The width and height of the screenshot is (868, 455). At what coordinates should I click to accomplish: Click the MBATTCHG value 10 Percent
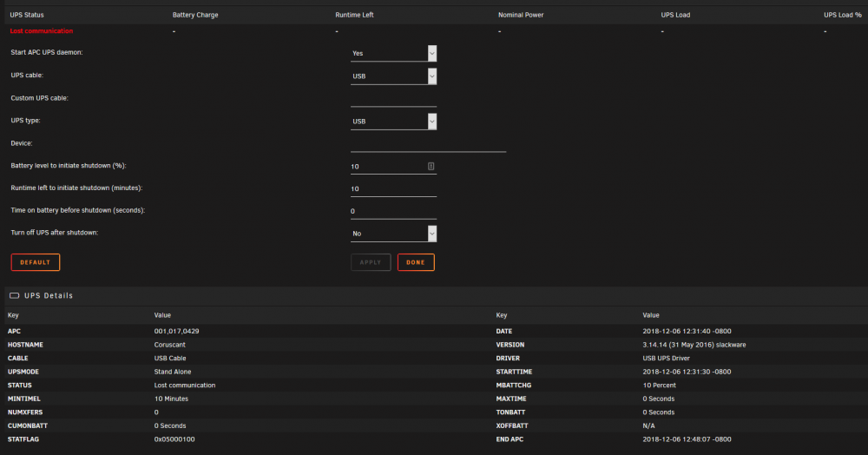pyautogui.click(x=660, y=386)
